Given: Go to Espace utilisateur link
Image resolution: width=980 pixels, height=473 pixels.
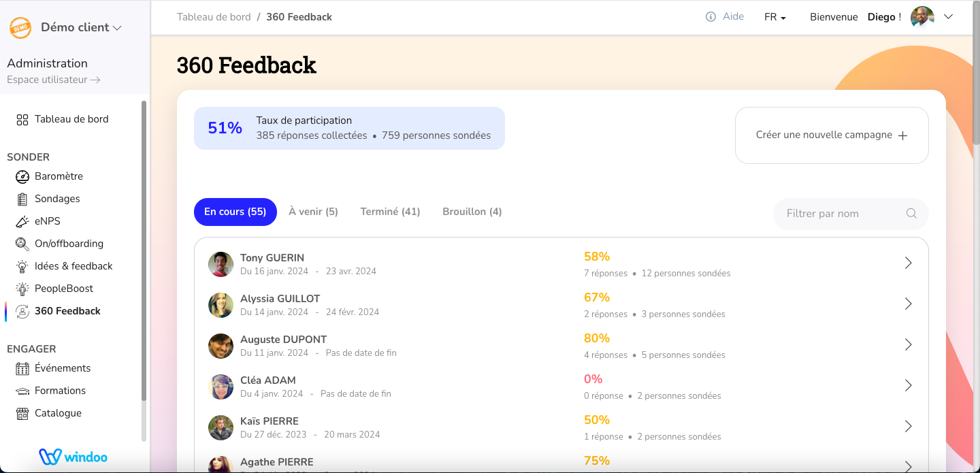Looking at the screenshot, I should (53, 80).
